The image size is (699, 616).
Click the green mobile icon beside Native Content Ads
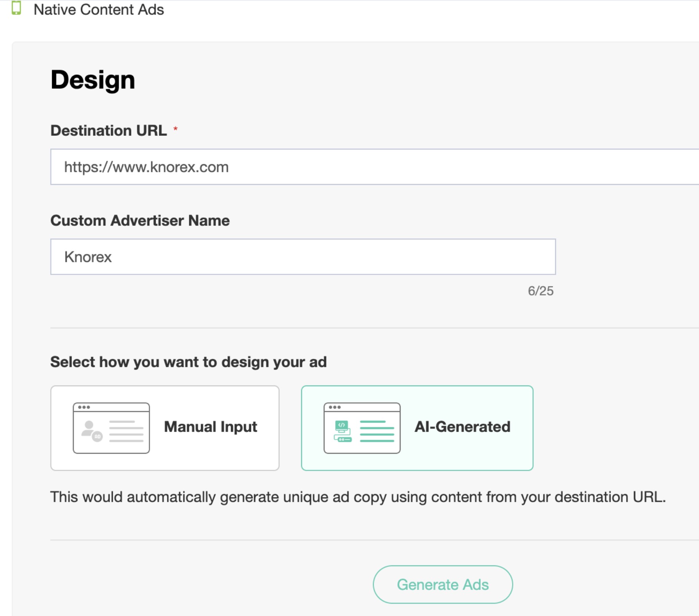point(16,8)
